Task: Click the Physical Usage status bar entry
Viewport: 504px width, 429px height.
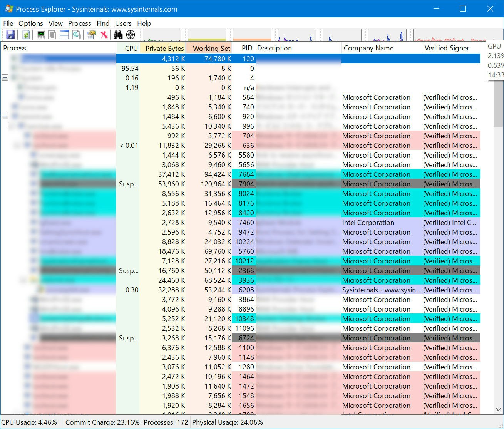Action: coord(228,422)
